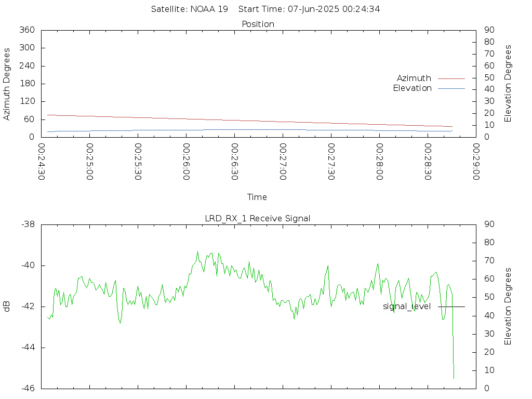The width and height of the screenshot is (532, 399).
Task: Click the Azimuth Degrees axis label
Action: pos(6,84)
